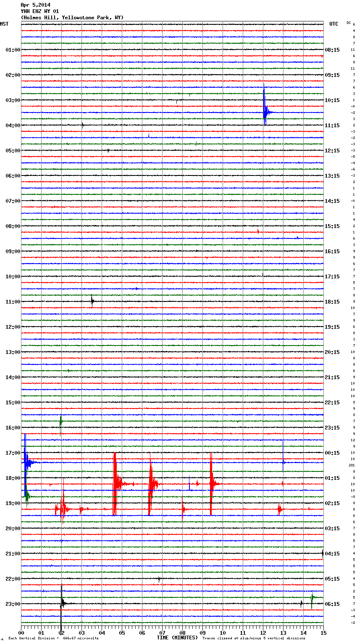357x644 pixels.
Task: Click minute "08" on the bottom axis
Action: [x=182, y=633]
